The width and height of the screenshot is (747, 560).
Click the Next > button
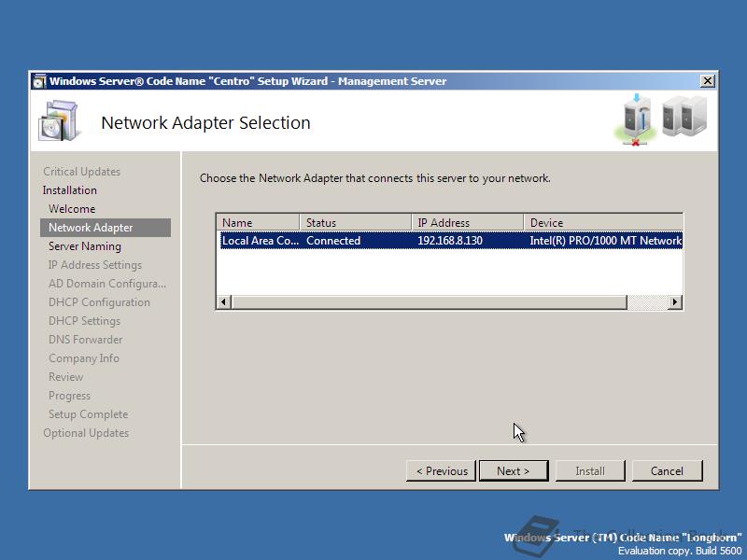coord(514,471)
